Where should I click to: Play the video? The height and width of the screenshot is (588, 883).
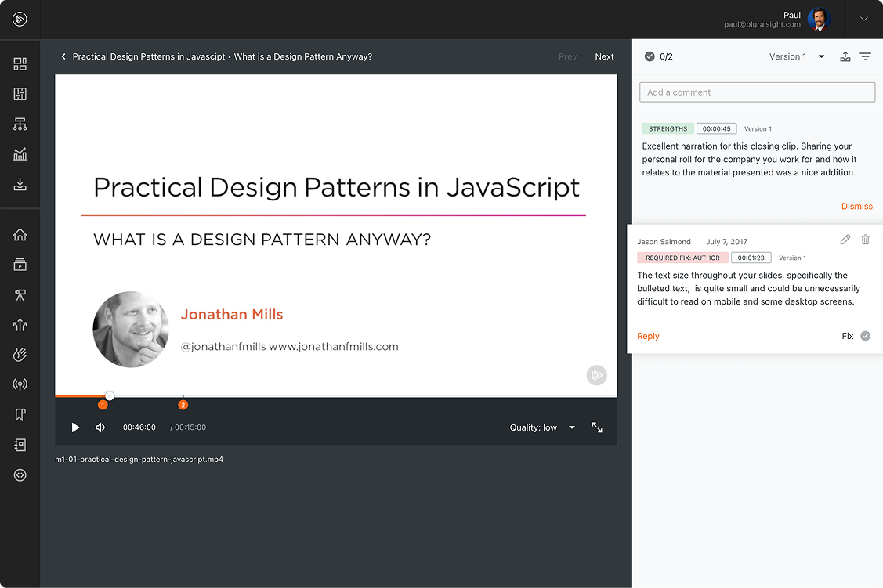[75, 427]
